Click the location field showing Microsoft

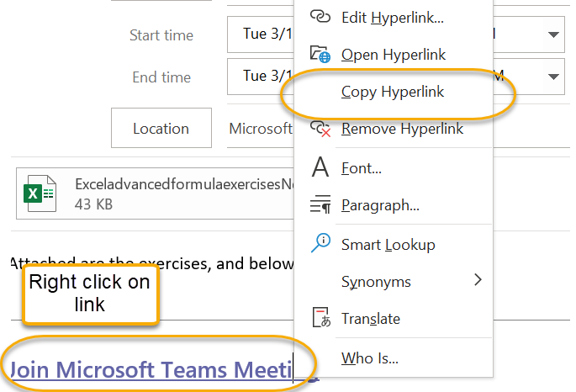[261, 129]
